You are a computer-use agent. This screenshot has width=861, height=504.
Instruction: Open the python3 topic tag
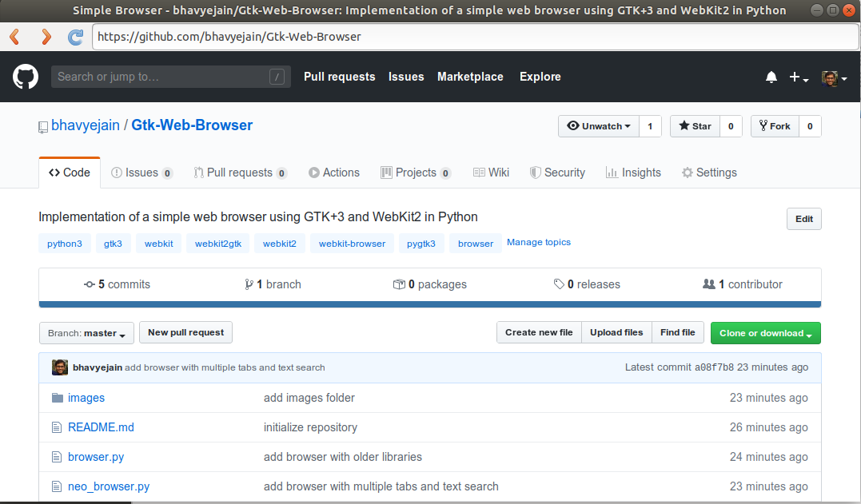(65, 244)
